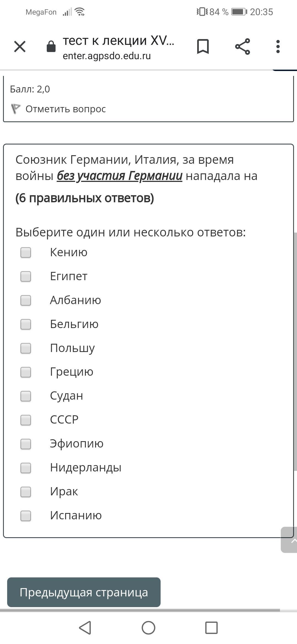
Task: Tap the share icon
Action: point(243,47)
